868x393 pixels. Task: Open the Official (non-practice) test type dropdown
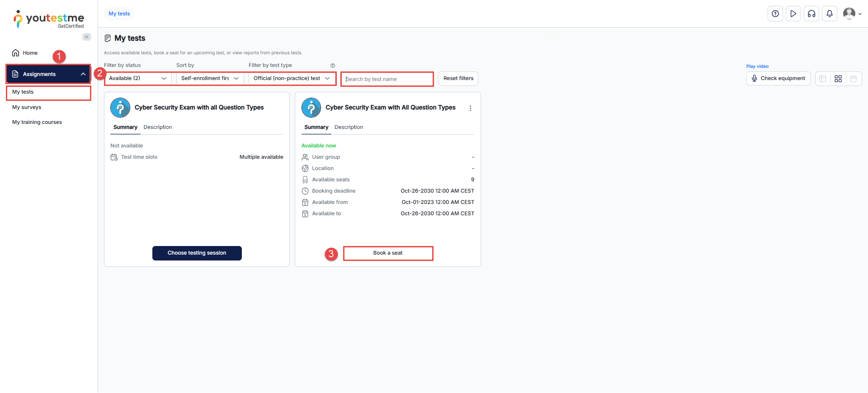coord(292,78)
